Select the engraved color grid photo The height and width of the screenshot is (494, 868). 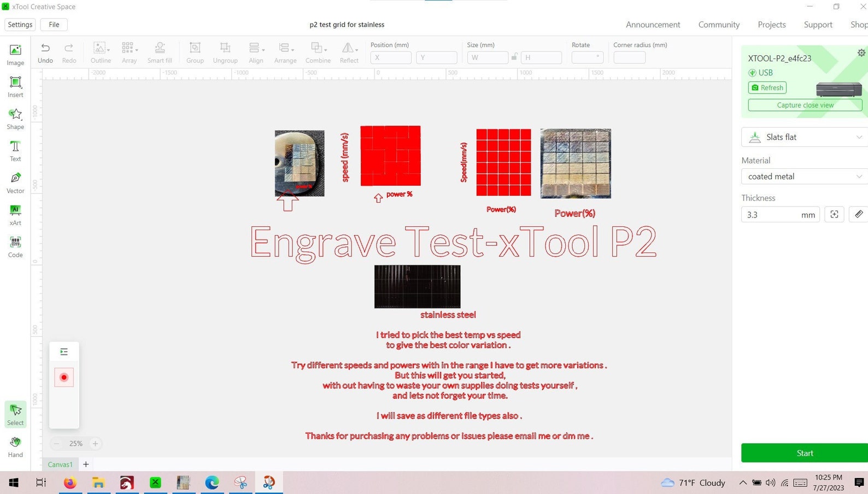576,163
